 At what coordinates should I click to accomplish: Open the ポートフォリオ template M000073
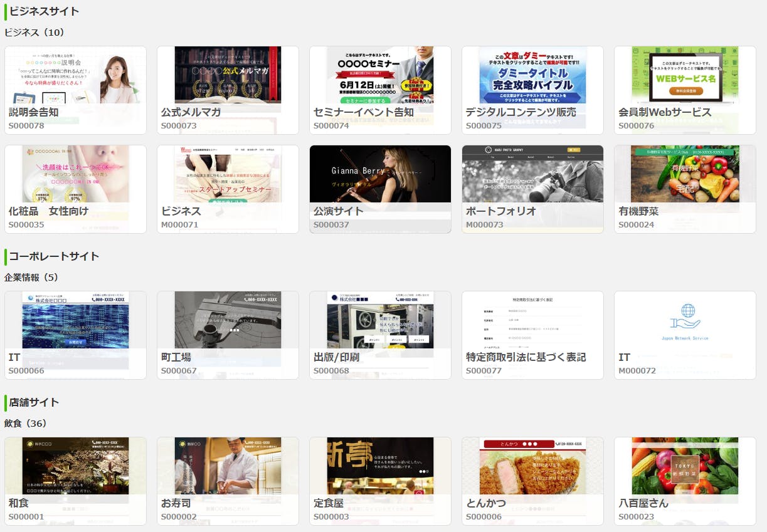click(x=532, y=189)
